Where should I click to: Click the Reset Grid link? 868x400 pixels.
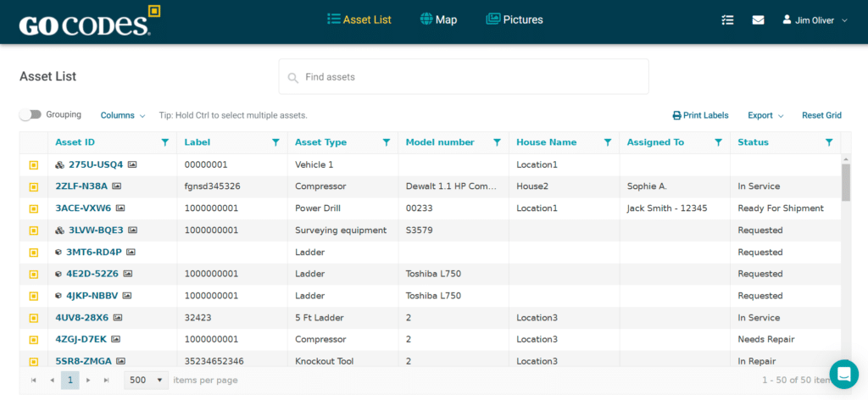[x=821, y=115]
